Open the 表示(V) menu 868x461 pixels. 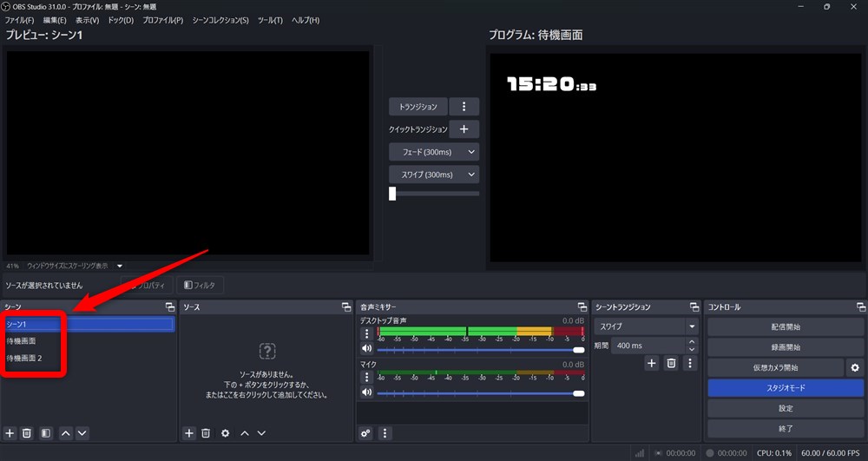pyautogui.click(x=88, y=20)
